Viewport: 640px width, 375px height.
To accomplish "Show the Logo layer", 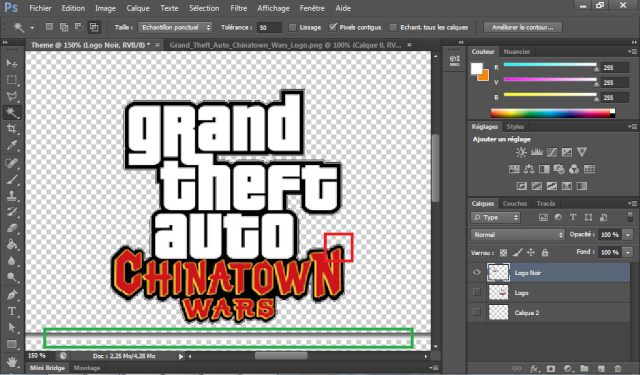I will 476,292.
